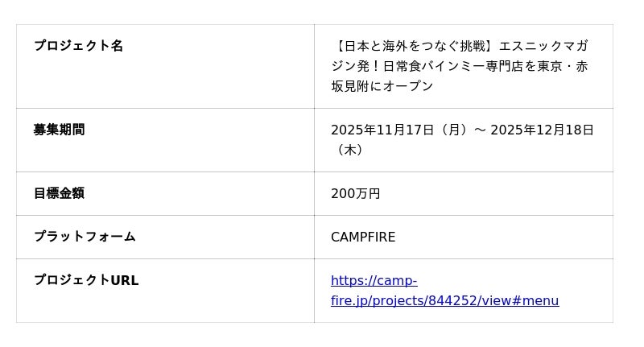Click the "（木）" weekday text
The width and height of the screenshot is (644, 347).
349,150
